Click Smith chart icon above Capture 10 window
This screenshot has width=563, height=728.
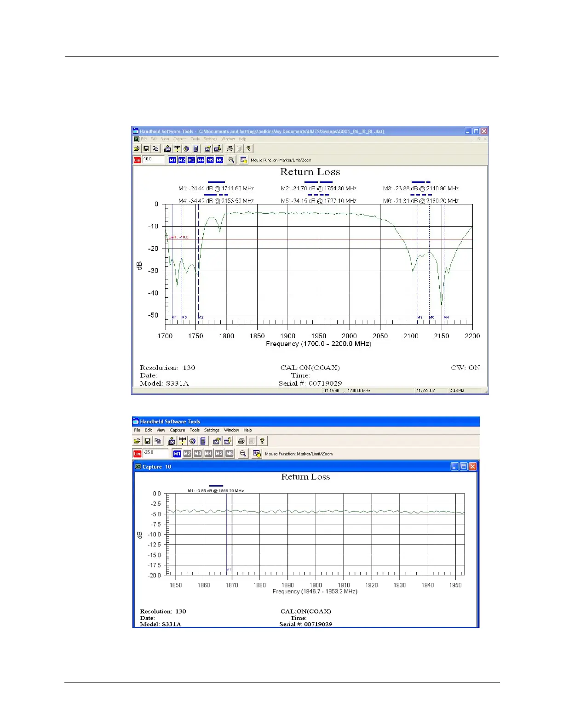click(192, 441)
